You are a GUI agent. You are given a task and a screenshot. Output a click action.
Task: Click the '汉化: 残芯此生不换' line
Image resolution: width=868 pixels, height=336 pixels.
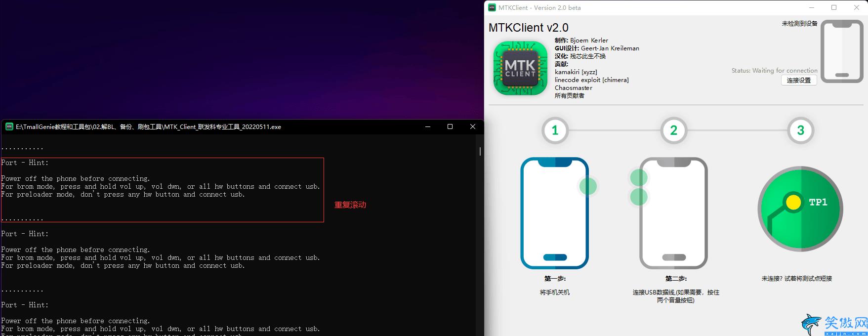pos(580,56)
